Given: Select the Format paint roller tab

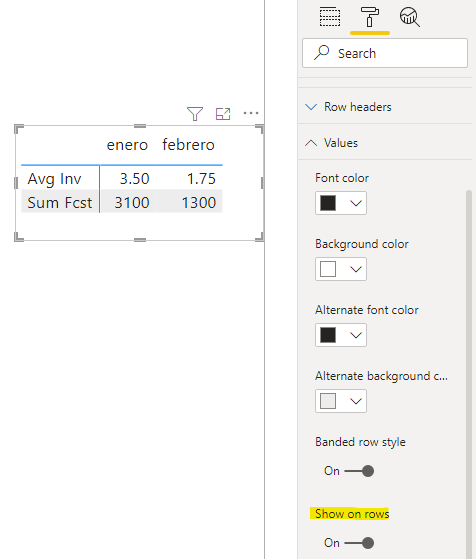Looking at the screenshot, I should pos(369,17).
